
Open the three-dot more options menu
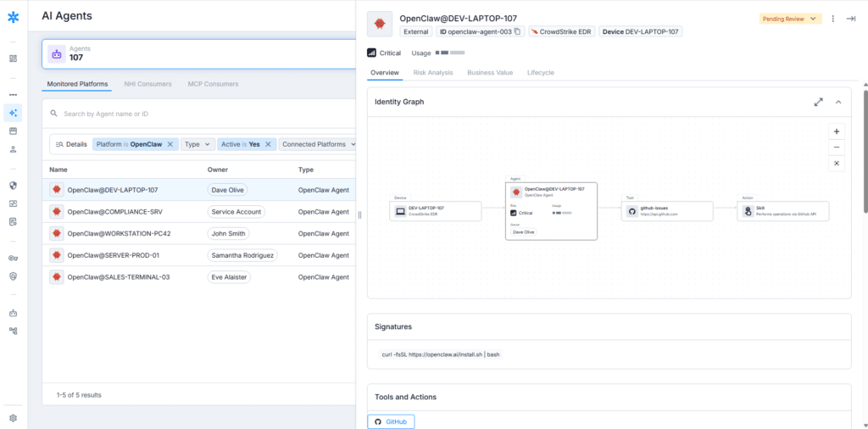(x=833, y=19)
